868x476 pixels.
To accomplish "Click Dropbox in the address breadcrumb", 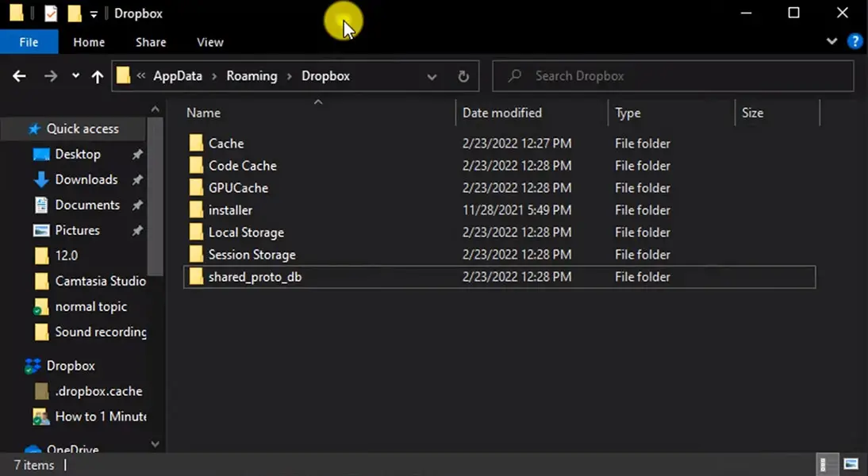I will tap(325, 76).
